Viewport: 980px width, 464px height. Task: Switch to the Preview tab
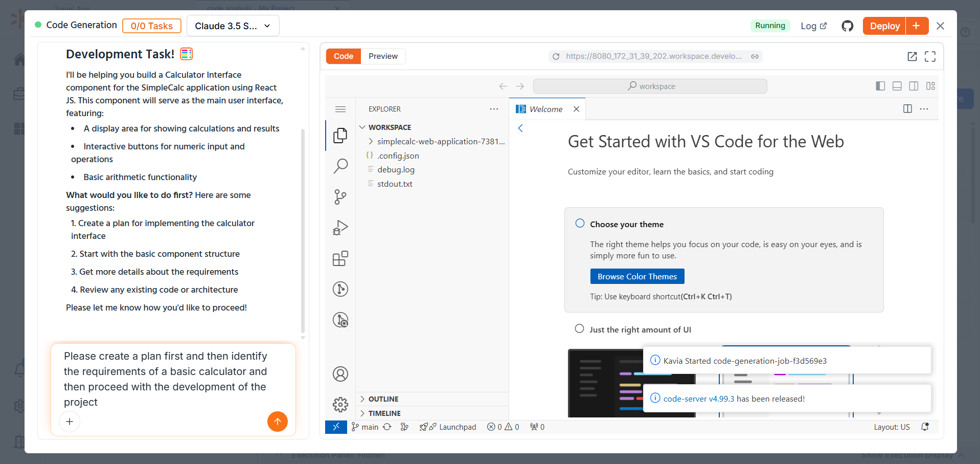click(x=383, y=56)
